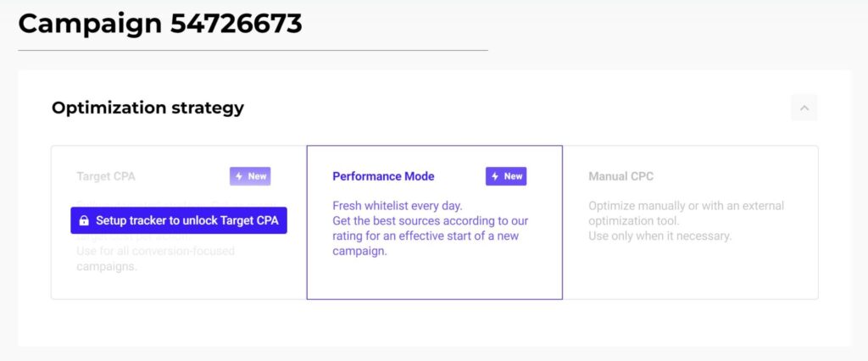The height and width of the screenshot is (361, 868).
Task: Click the 'Fresh whitelist every day' description line
Action: click(x=397, y=206)
